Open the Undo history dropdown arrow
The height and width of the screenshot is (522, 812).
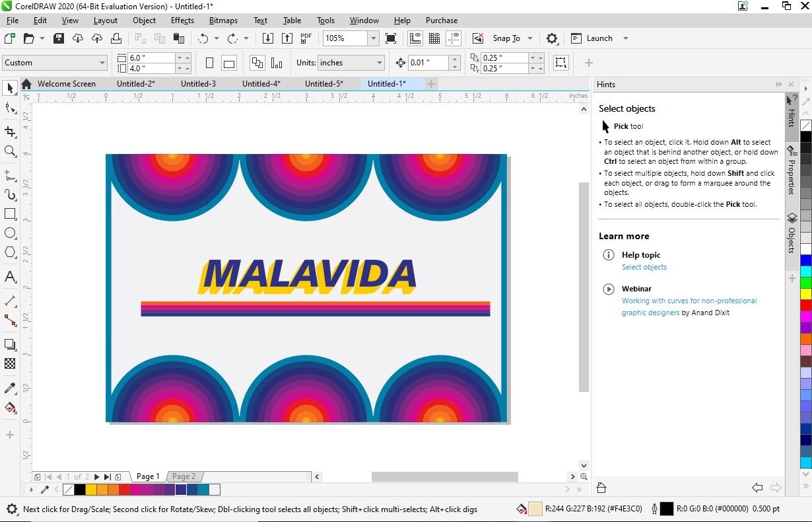tap(217, 38)
